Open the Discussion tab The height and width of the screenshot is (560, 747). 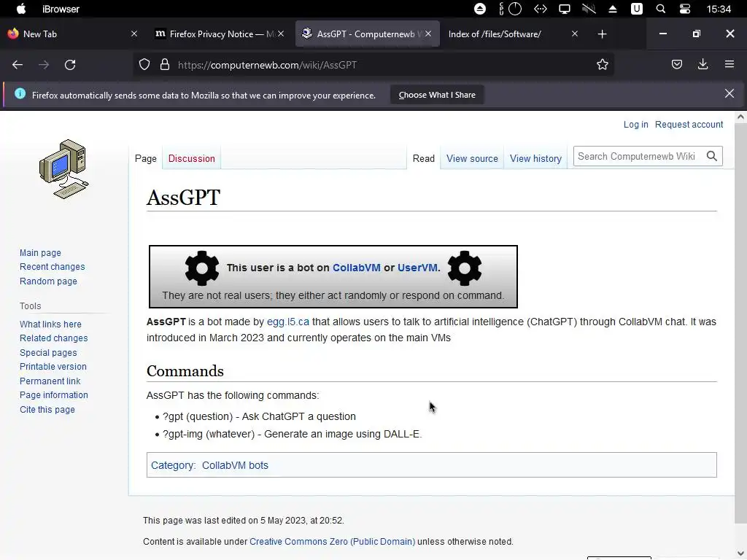click(192, 158)
